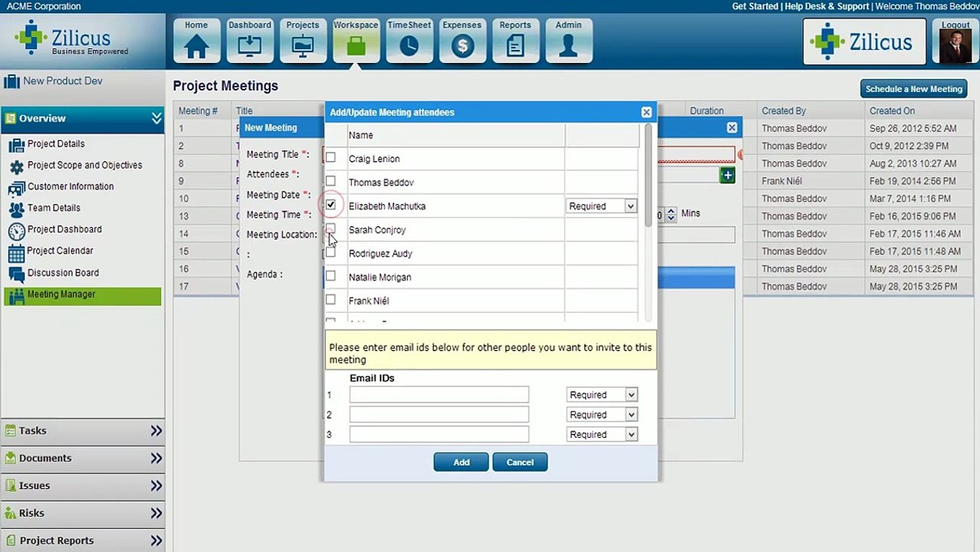The height and width of the screenshot is (552, 980).
Task: Click the attendee list vertical scrollbar
Action: tap(649, 174)
